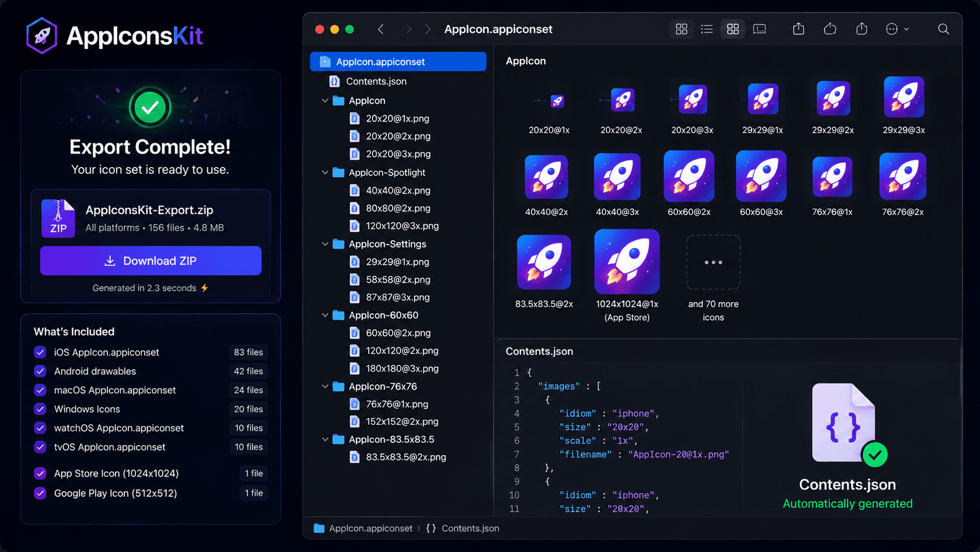Select 58x58@2x.png in the file tree
The width and height of the screenshot is (980, 552).
398,280
